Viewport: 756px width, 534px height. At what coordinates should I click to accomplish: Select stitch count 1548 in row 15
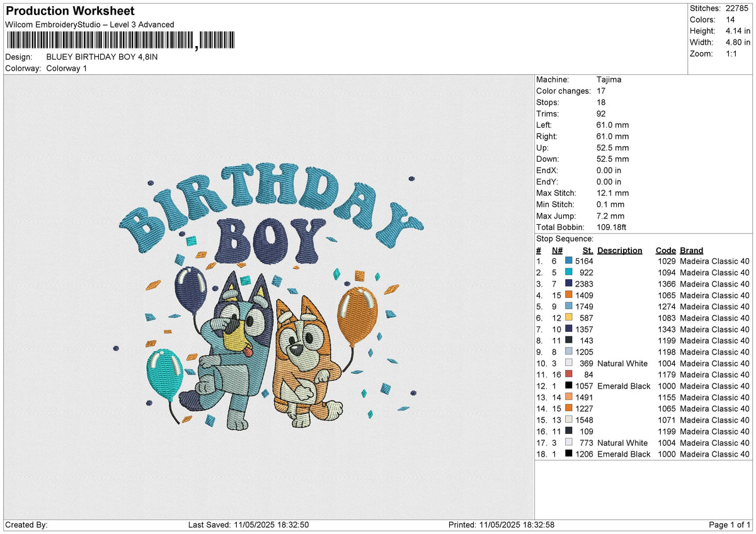tap(584, 419)
